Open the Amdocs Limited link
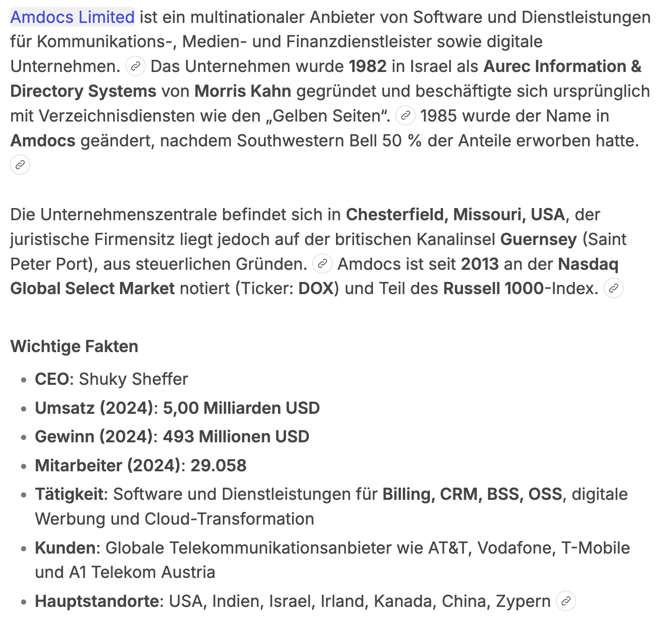 coord(72,17)
